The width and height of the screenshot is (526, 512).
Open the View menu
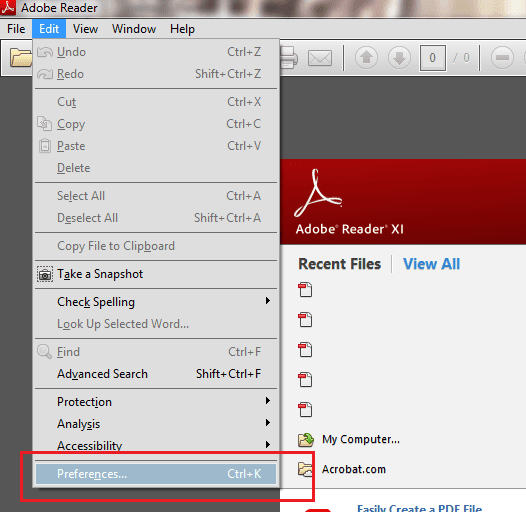[86, 29]
